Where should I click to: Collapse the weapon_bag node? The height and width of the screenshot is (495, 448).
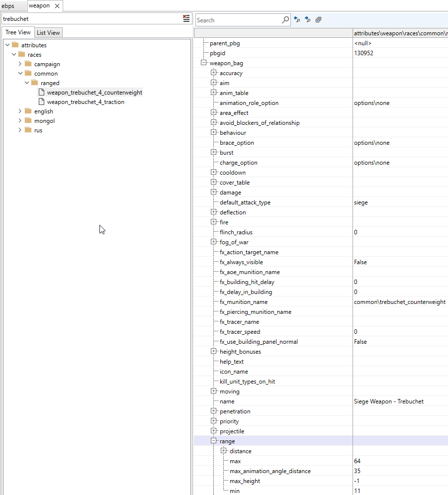(x=204, y=63)
